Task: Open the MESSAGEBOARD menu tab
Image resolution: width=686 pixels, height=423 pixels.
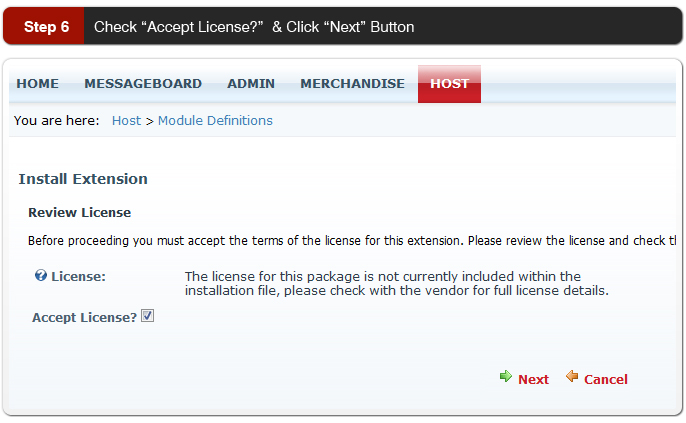Action: [x=143, y=84]
